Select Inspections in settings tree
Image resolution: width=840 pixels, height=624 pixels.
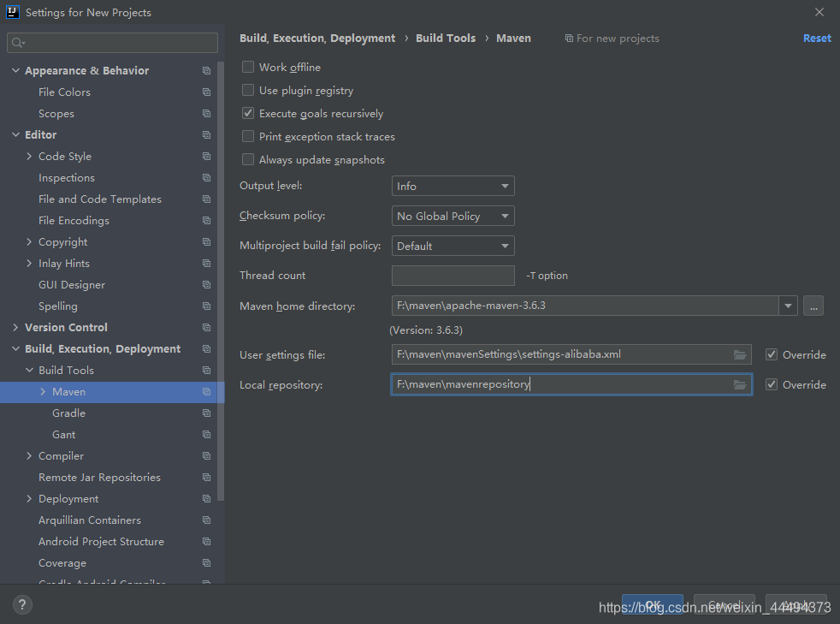tap(67, 178)
